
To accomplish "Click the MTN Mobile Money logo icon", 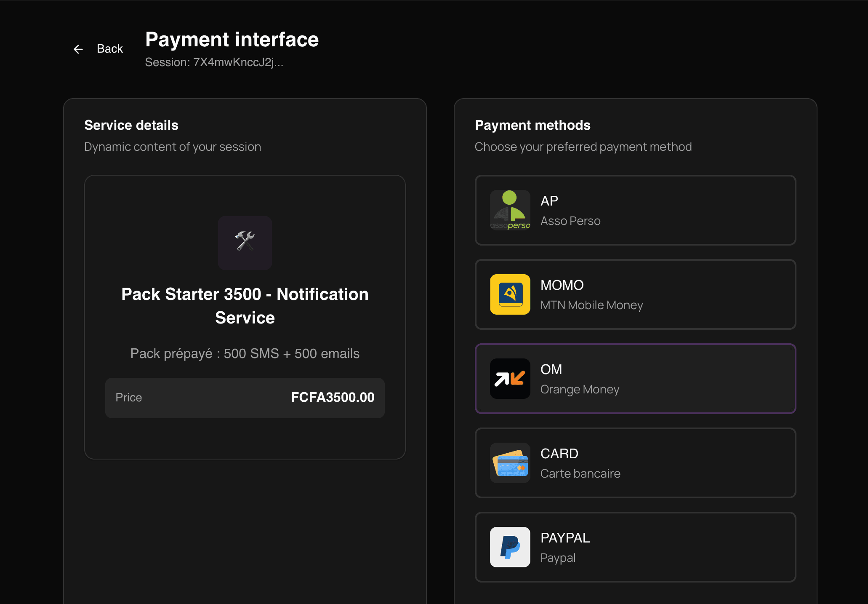I will (x=510, y=294).
